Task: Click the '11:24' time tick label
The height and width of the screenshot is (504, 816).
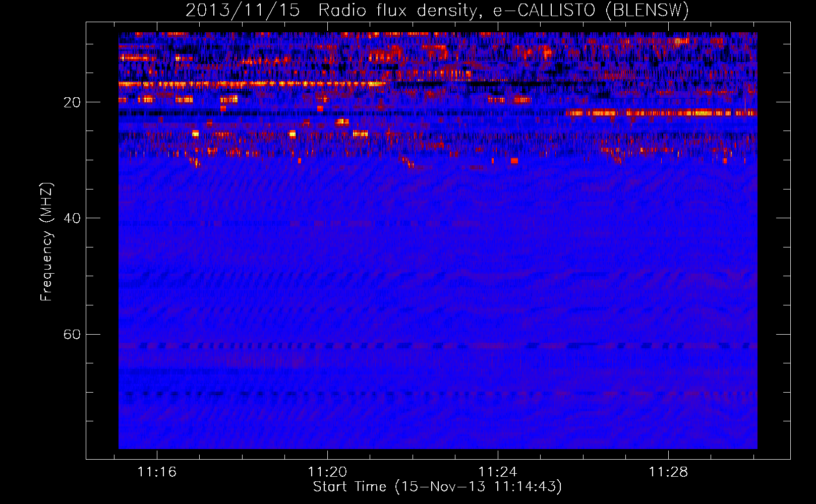Action: 498,472
